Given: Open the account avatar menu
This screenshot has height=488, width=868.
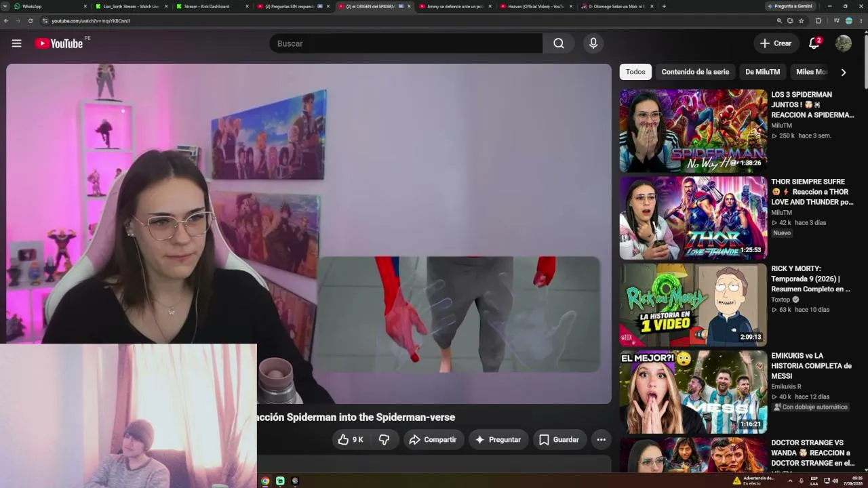Looking at the screenshot, I should click(844, 43).
